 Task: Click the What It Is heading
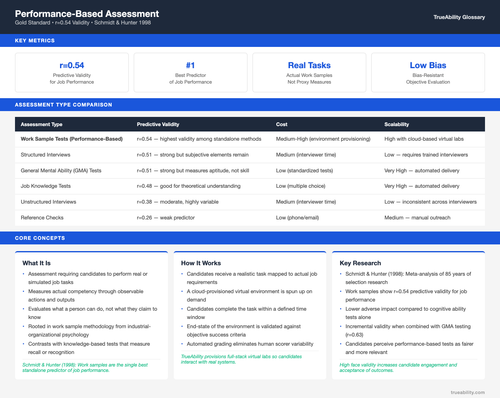tap(36, 263)
